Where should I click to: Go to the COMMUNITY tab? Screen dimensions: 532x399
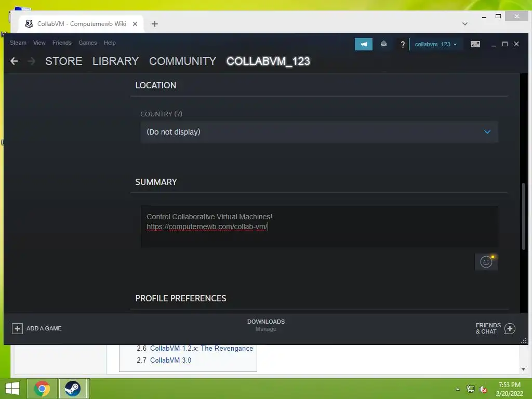(x=182, y=61)
